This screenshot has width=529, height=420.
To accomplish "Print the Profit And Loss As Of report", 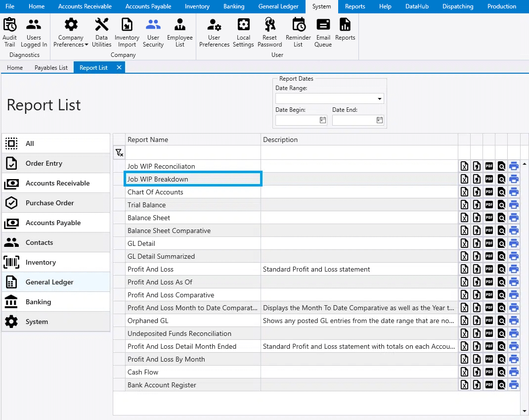I will 514,282.
